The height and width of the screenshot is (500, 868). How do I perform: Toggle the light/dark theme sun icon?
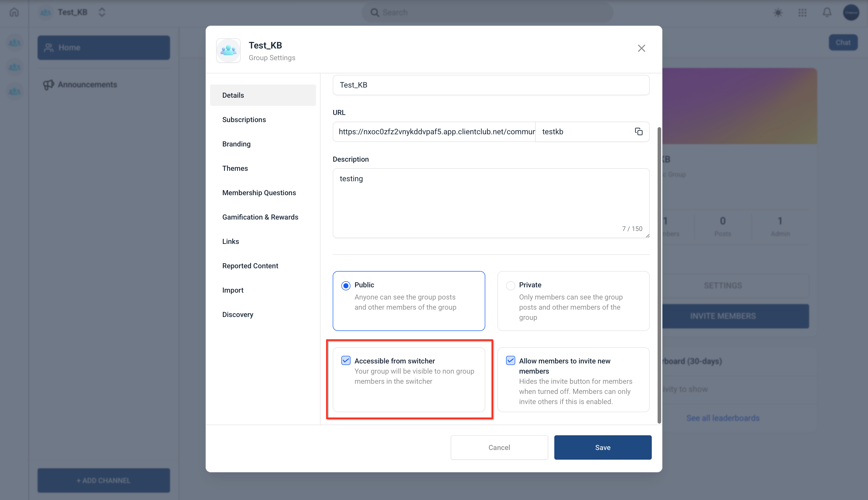coord(778,13)
